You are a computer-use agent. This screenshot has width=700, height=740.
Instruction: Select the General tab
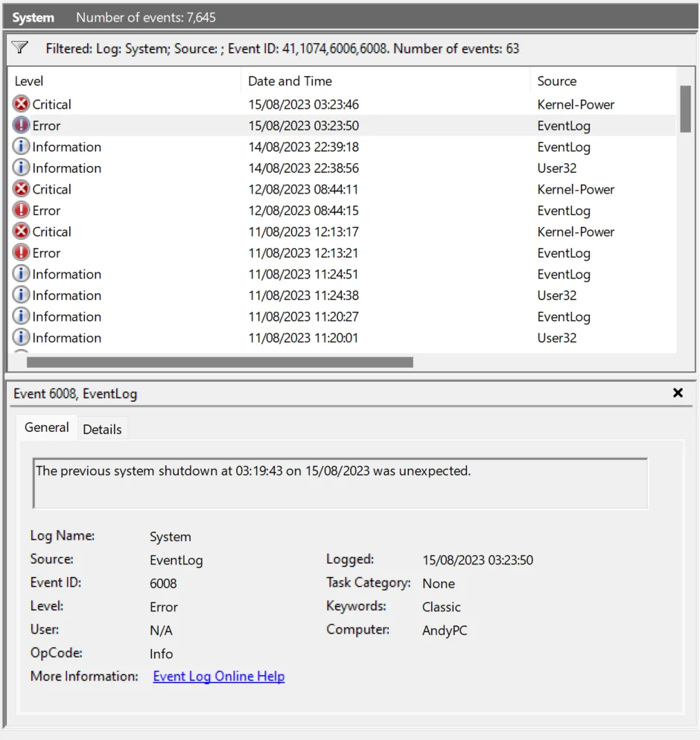coord(47,427)
